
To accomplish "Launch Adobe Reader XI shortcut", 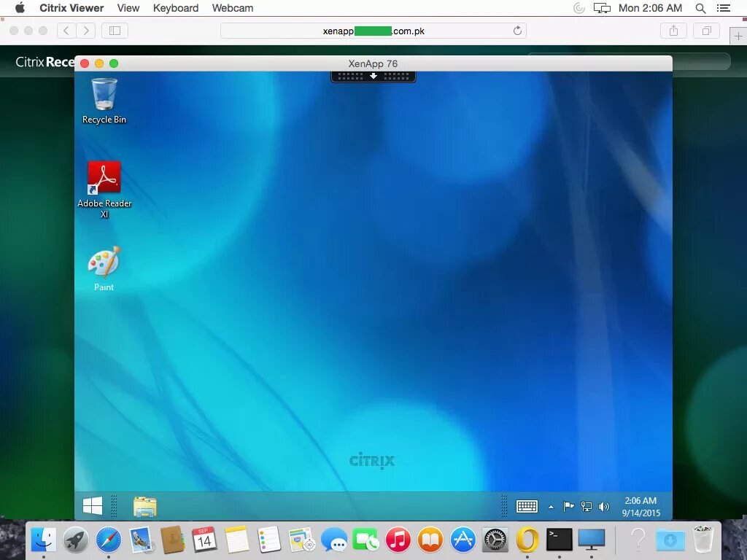I will (104, 189).
